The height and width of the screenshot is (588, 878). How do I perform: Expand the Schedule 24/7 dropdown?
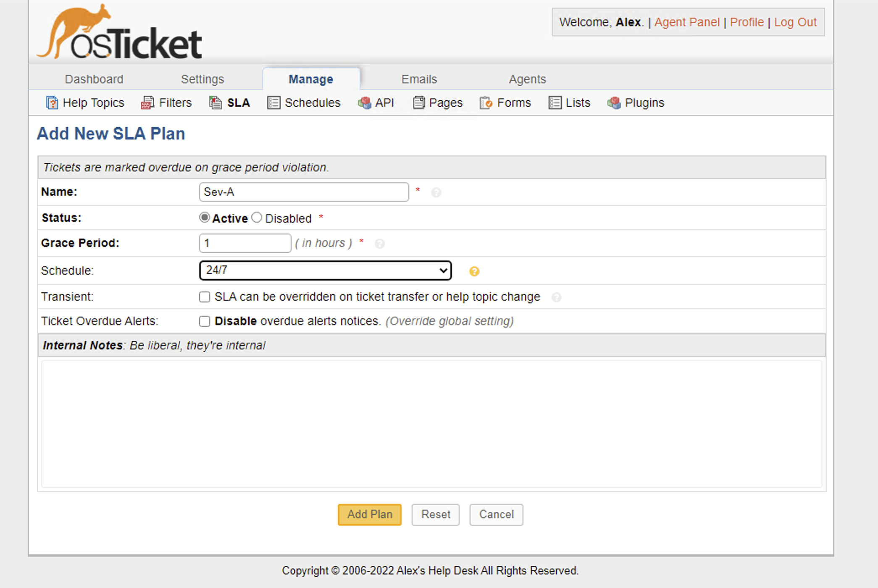pos(325,270)
